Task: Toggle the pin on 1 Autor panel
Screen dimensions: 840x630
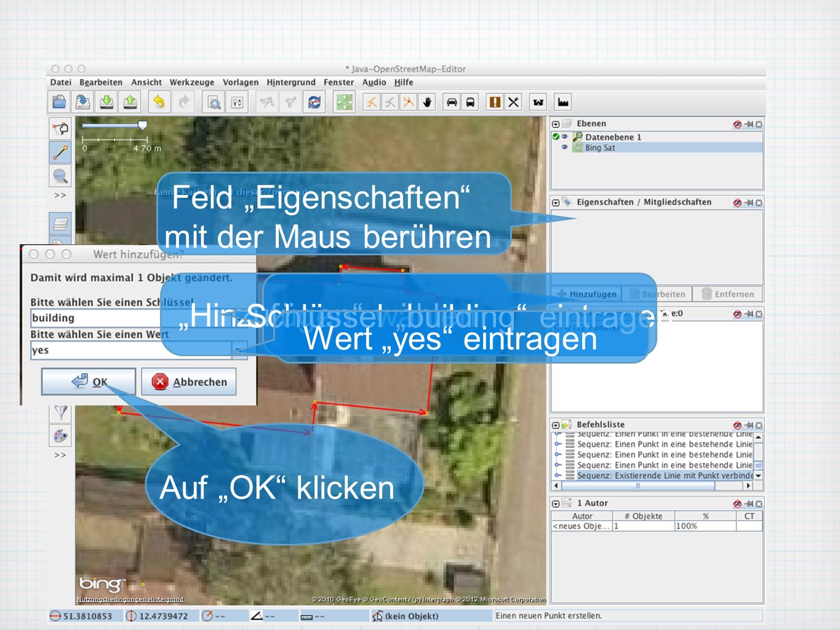Action: (x=749, y=504)
